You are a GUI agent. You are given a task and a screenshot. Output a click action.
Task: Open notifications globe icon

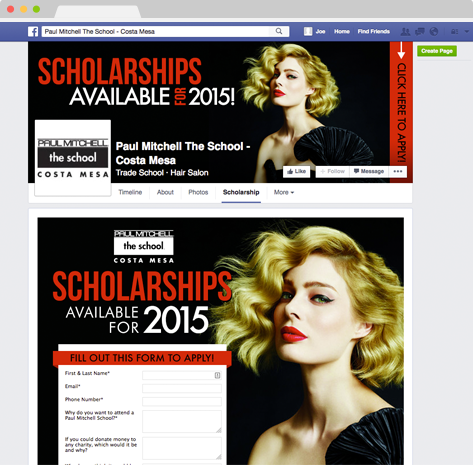[x=434, y=32]
